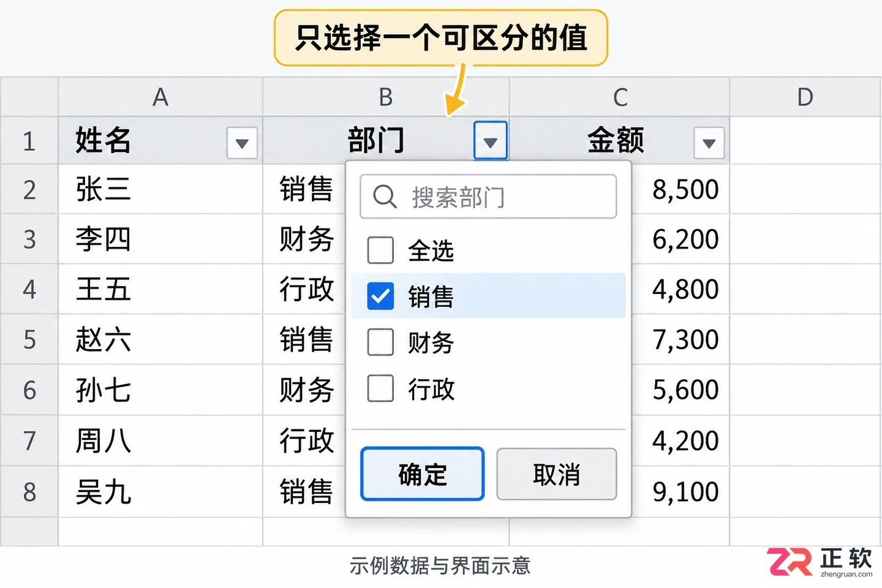Click the amount cell 8,500
The height and width of the screenshot is (588, 882).
pyautogui.click(x=680, y=189)
